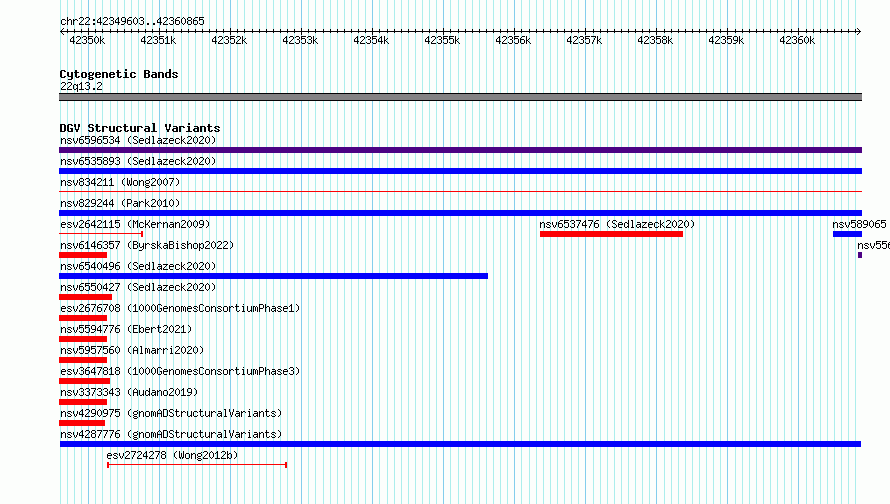Viewport: 890px width, 504px height.
Task: Select the chr22:42349603..42360865 region text
Action: click(x=132, y=21)
